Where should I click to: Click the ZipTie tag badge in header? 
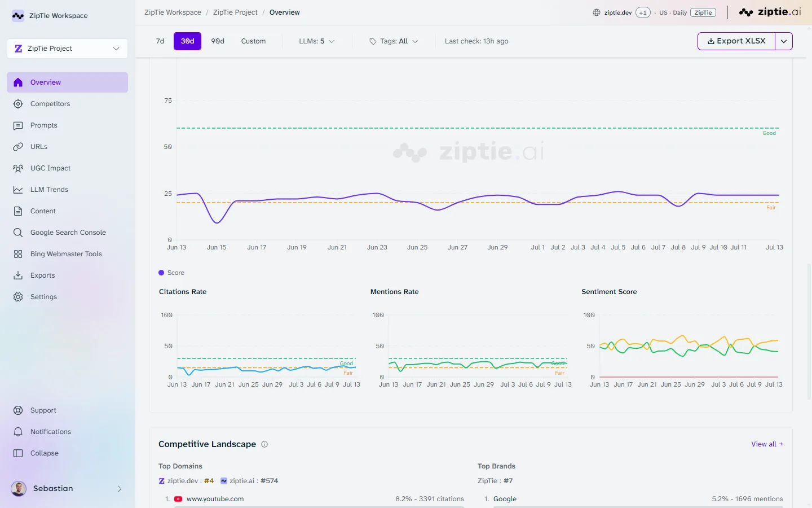tap(703, 12)
